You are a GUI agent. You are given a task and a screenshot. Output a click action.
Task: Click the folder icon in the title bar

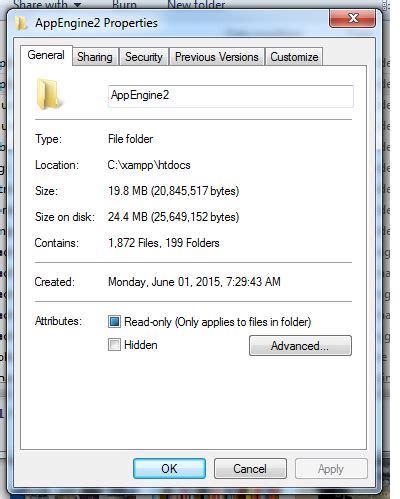(x=21, y=24)
